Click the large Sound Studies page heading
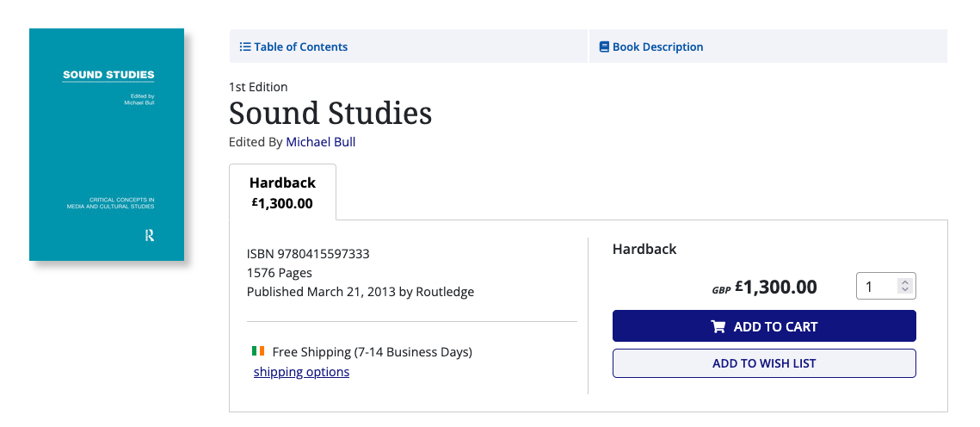 (330, 114)
